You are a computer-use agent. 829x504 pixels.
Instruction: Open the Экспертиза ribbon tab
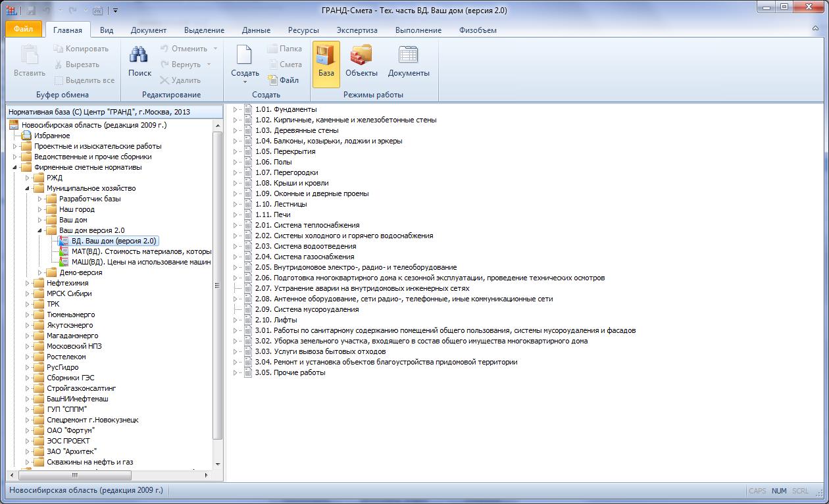pos(357,30)
